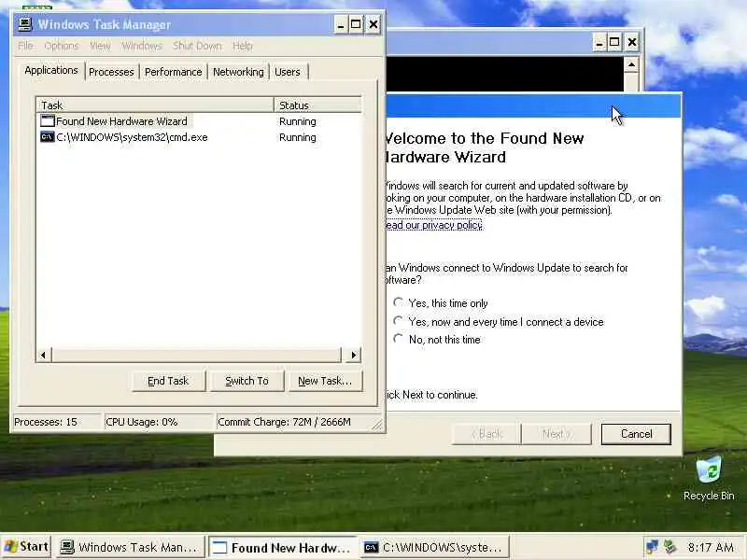Click the task list right scroll arrow
The image size is (747, 560).
(x=353, y=355)
